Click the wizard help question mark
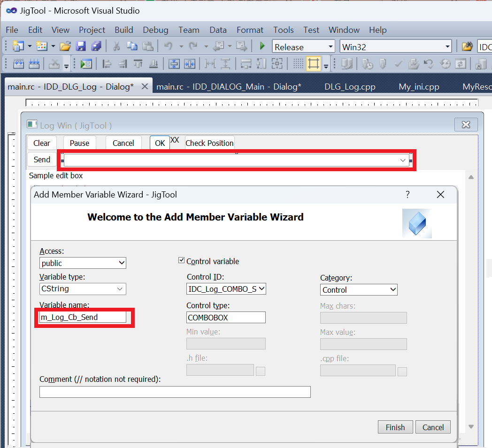This screenshot has height=448, width=492. point(407,195)
